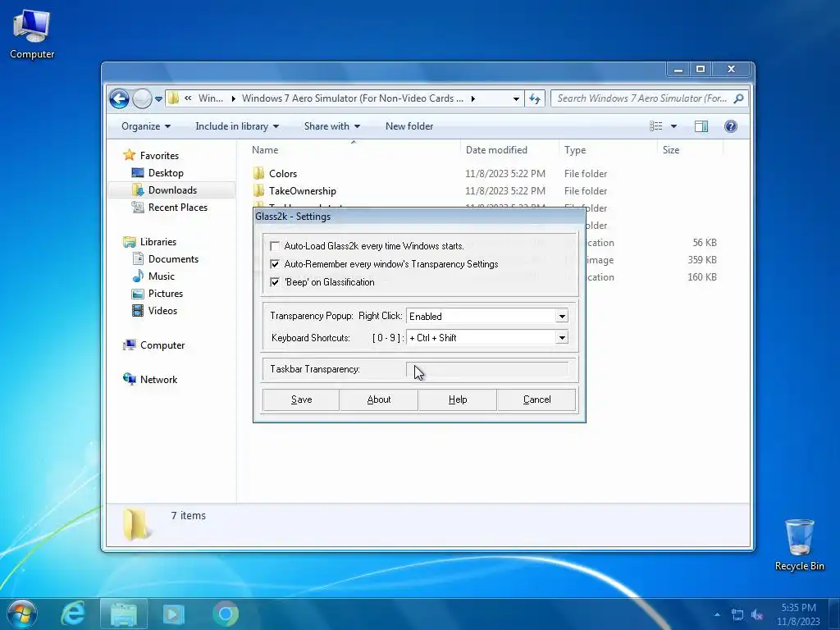Open Include in library menu
This screenshot has width=840, height=630.
[x=237, y=126]
